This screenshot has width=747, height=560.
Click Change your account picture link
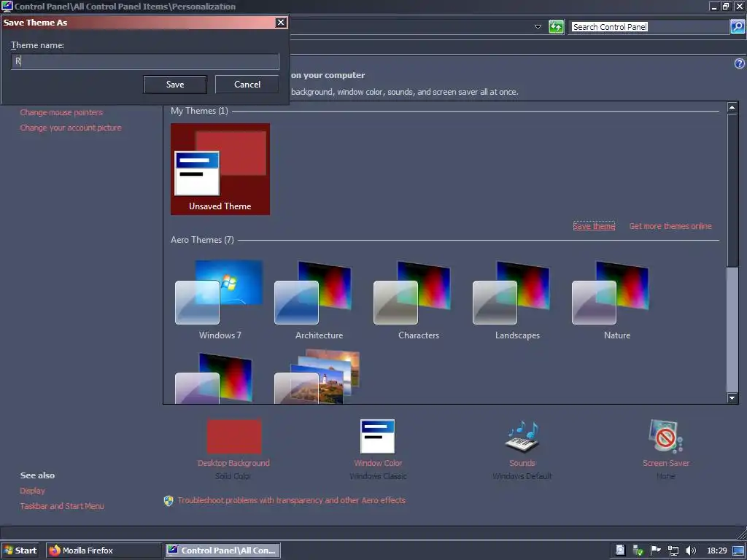pos(71,128)
